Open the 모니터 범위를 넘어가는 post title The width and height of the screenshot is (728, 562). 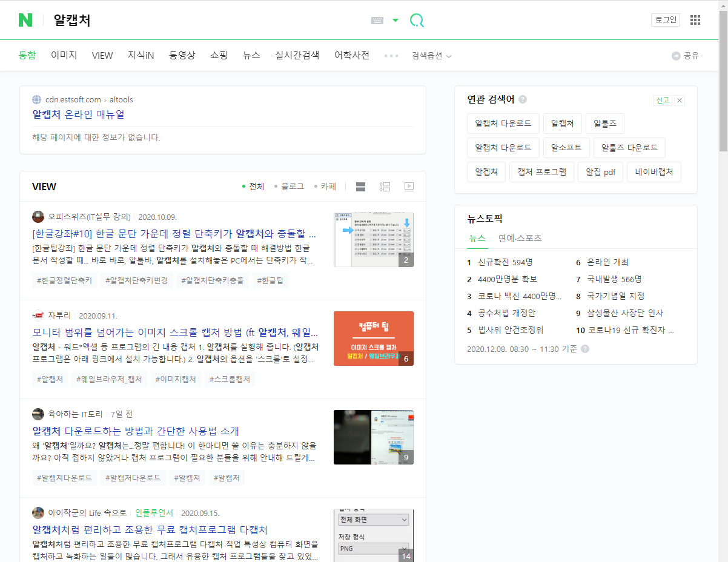coord(175,332)
